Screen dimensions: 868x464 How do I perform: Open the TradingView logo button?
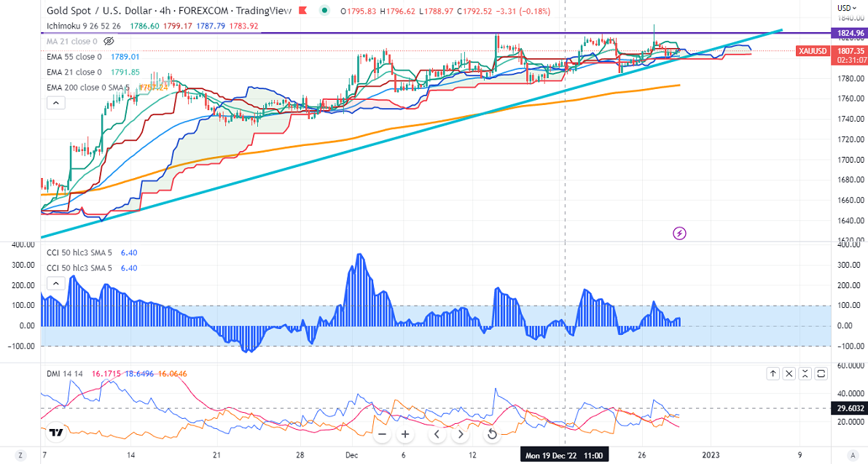point(55,433)
